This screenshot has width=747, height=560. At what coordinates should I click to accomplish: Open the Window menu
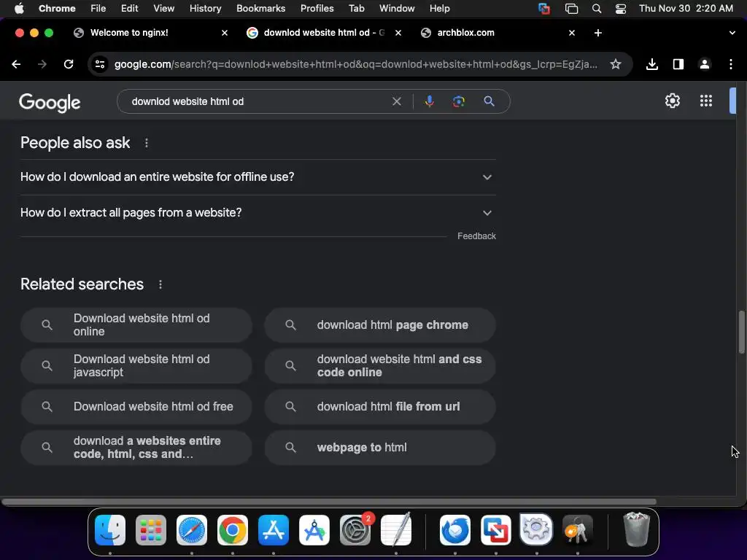coord(396,9)
